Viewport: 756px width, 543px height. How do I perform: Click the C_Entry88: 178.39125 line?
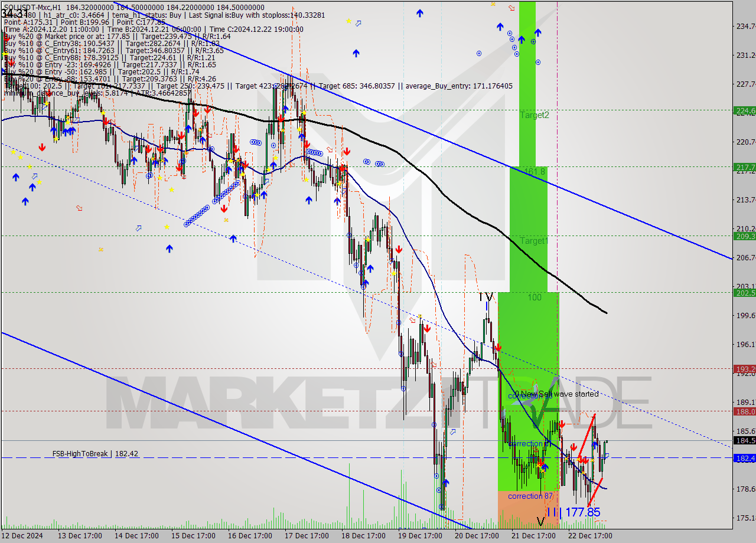pyautogui.click(x=108, y=57)
